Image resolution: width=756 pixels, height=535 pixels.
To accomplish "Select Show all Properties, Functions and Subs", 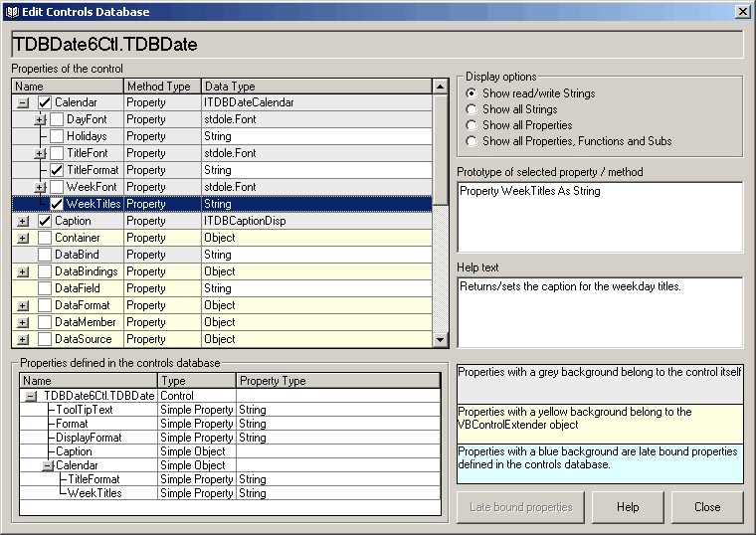I will tap(472, 141).
